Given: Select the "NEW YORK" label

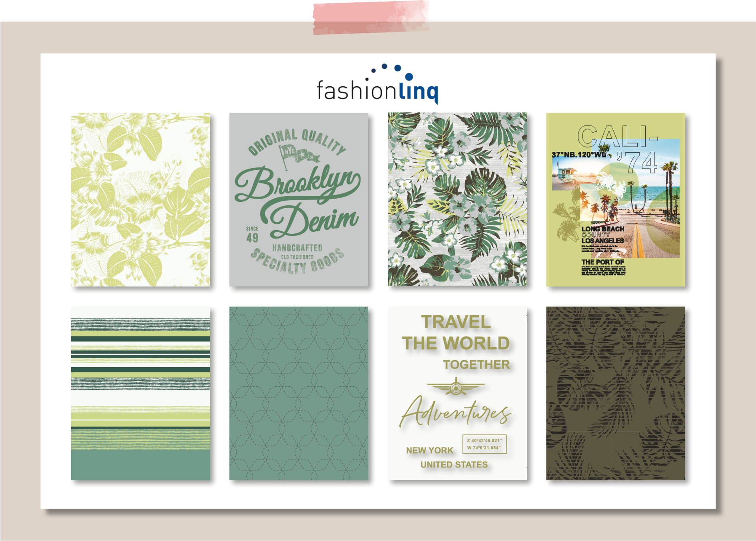Looking at the screenshot, I should click(429, 450).
